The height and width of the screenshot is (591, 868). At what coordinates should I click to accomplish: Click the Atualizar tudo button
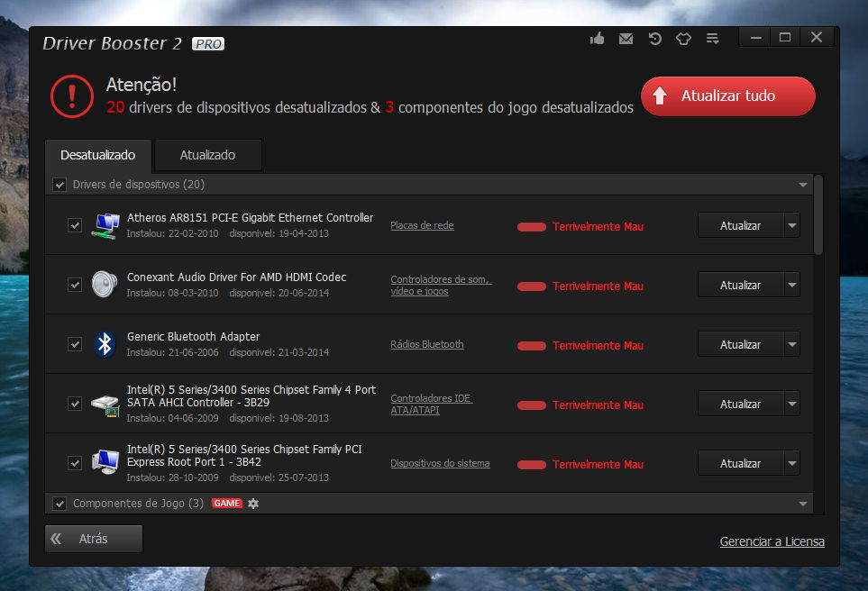(x=728, y=96)
